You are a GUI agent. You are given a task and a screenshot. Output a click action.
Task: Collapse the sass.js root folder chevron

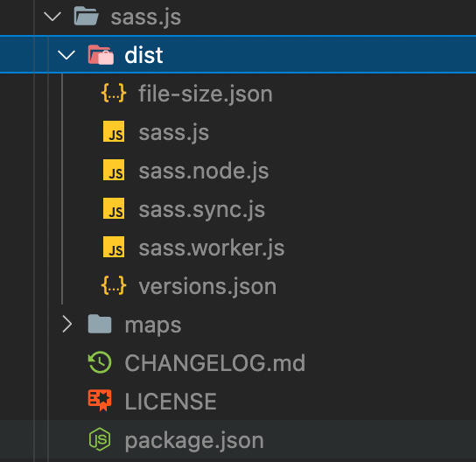click(x=52, y=16)
